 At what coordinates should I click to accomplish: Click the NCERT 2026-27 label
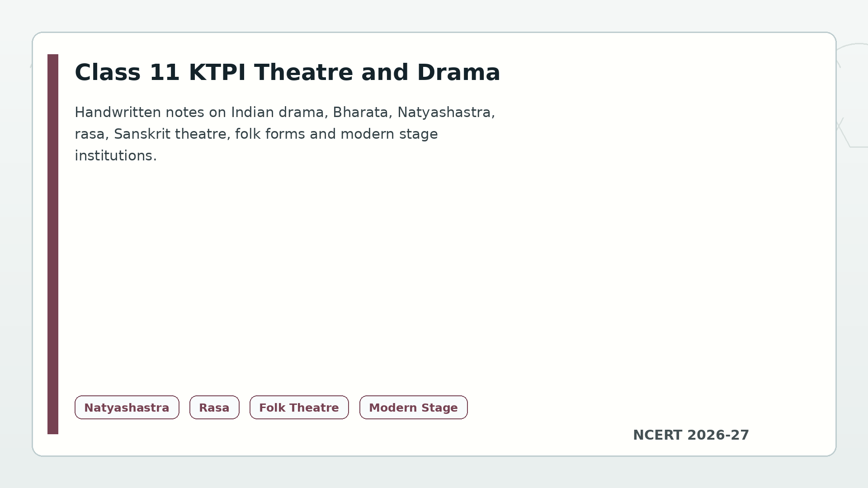[x=691, y=435]
